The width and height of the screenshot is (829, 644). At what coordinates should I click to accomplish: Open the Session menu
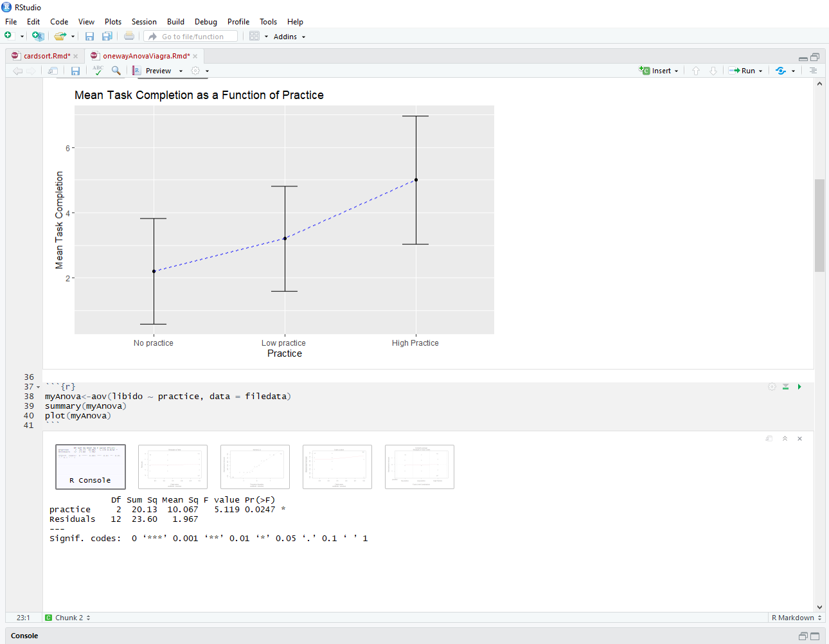click(144, 22)
